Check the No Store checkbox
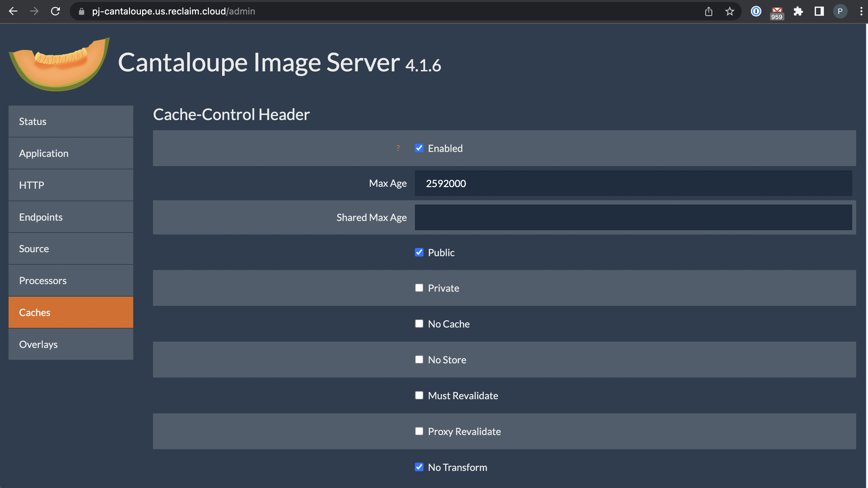The image size is (868, 488). coord(419,360)
